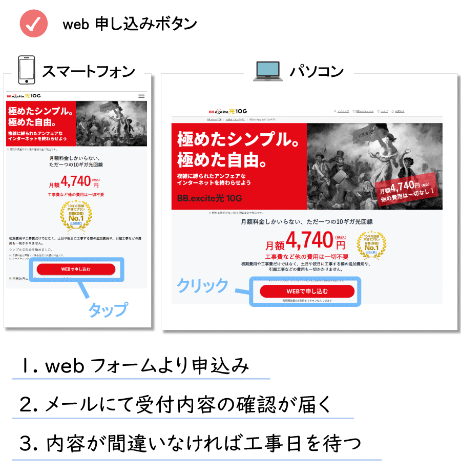Screen dimensions: 461x476
Task: Open the お知らせ link in PC header
Action: tap(398, 111)
